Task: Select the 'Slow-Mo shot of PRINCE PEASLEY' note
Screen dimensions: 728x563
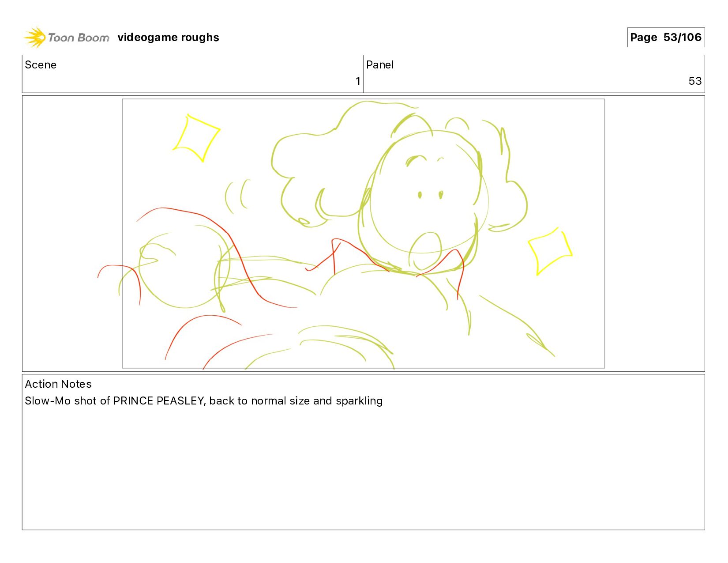Action: [203, 401]
